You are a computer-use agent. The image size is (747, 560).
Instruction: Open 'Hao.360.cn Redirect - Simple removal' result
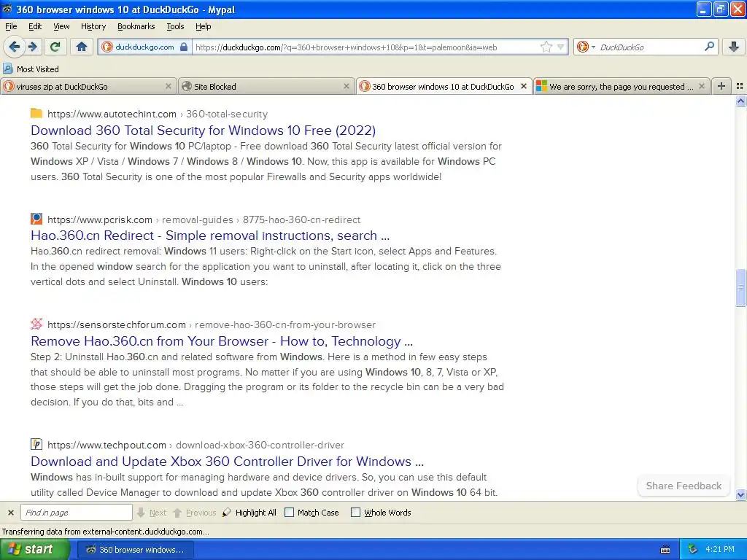point(210,236)
